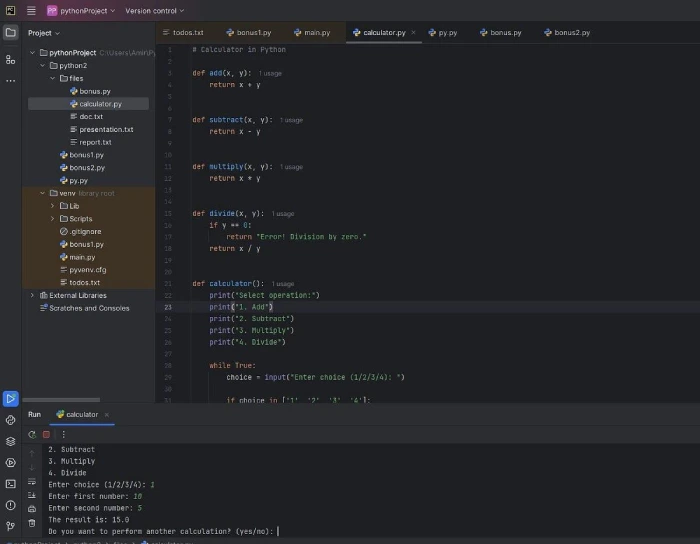The image size is (700, 544).
Task: Click the Run tool window icon
Action: [10, 398]
